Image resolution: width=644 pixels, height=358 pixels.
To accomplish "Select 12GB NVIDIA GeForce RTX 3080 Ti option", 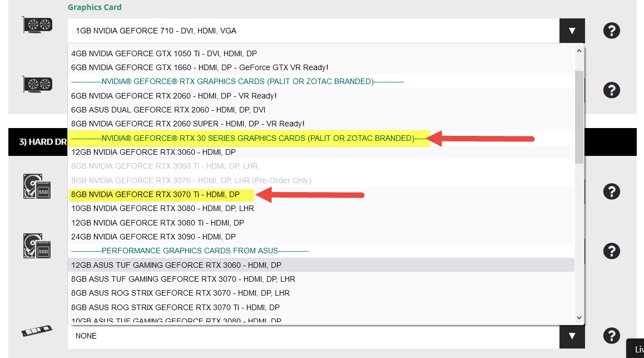I will 321,223.
